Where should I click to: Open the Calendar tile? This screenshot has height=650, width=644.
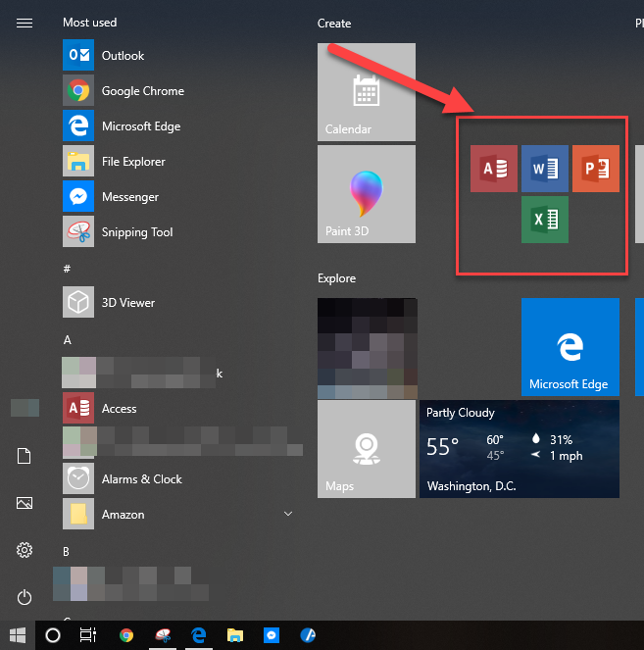(x=366, y=92)
